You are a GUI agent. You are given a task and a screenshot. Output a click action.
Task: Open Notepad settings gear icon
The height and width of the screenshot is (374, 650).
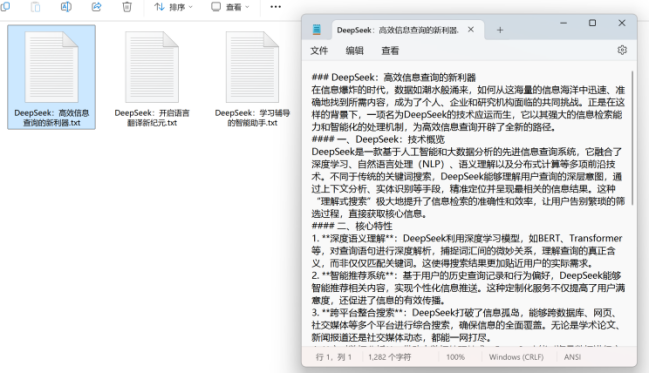tap(622, 50)
